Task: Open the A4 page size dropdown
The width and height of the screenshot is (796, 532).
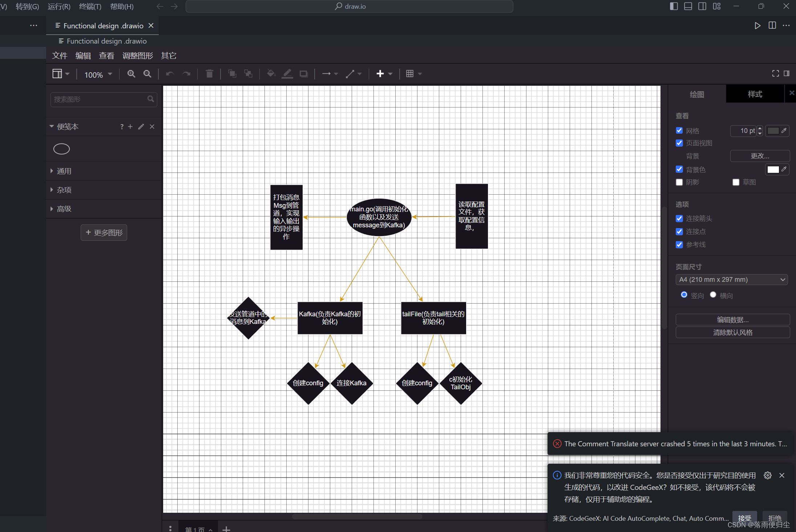Action: 732,280
